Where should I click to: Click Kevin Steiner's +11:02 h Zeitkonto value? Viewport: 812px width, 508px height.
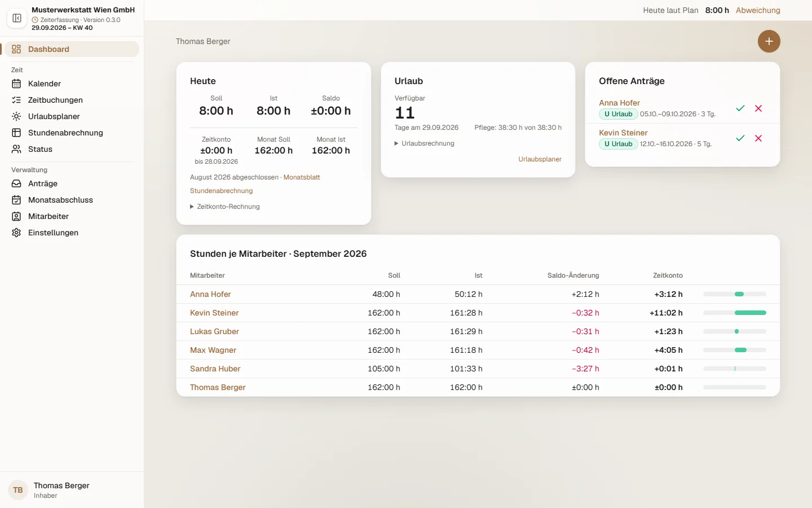click(x=666, y=313)
